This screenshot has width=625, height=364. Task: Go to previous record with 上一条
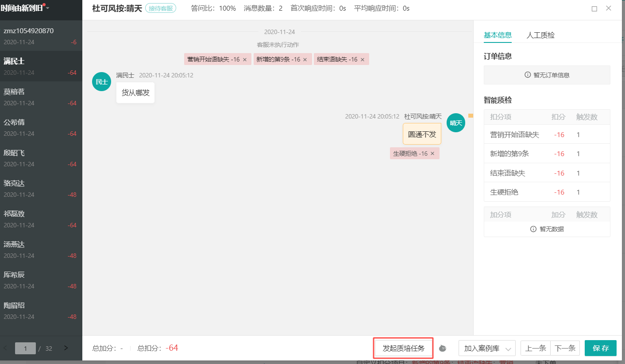point(536,349)
